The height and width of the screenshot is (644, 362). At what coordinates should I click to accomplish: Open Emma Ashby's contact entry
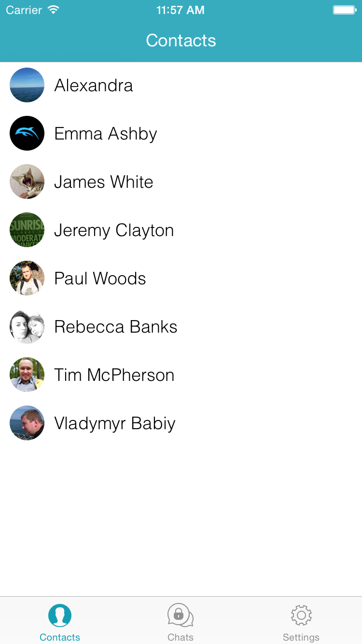pos(181,133)
